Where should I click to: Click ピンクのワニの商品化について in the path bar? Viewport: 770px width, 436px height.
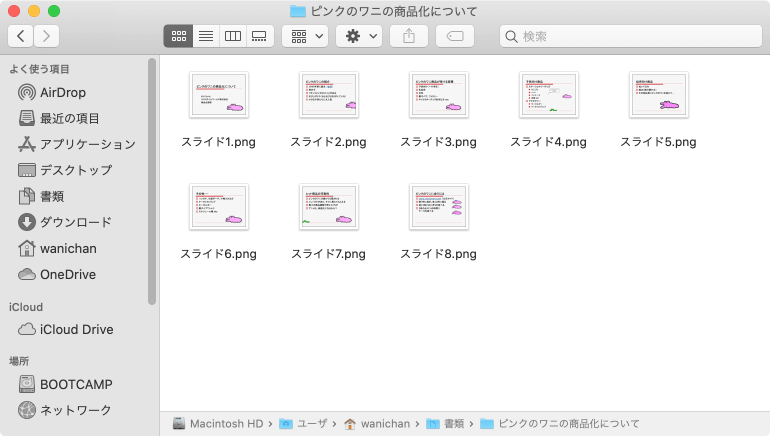[x=560, y=424]
